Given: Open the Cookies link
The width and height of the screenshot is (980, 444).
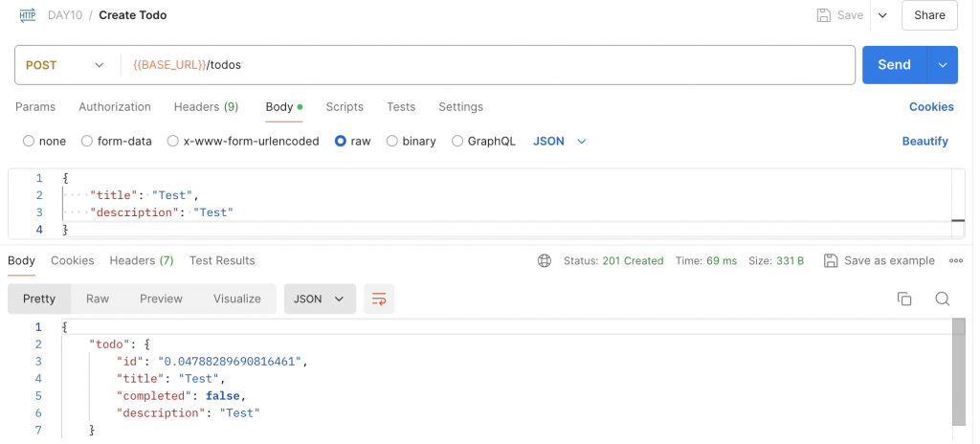Looking at the screenshot, I should (x=931, y=107).
